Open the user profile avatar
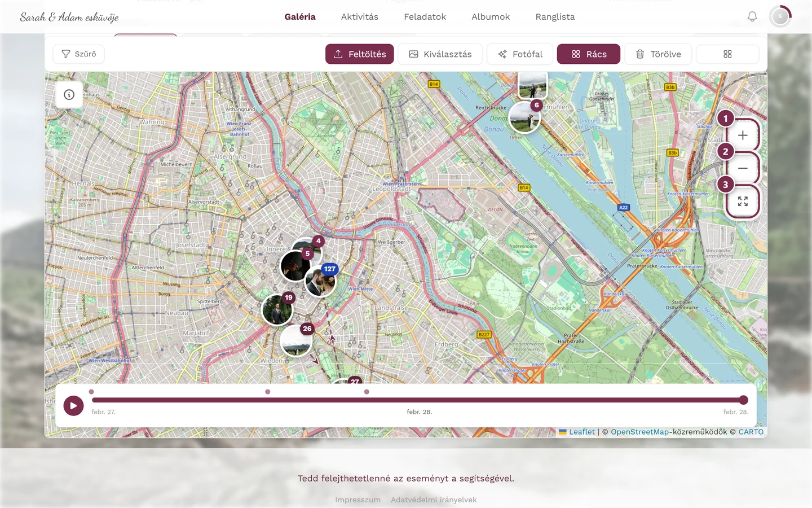Screen dimensions: 812x508 click(x=780, y=17)
